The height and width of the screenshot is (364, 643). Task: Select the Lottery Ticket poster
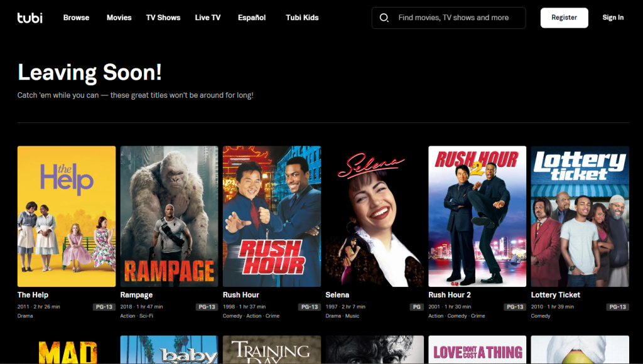coord(580,217)
